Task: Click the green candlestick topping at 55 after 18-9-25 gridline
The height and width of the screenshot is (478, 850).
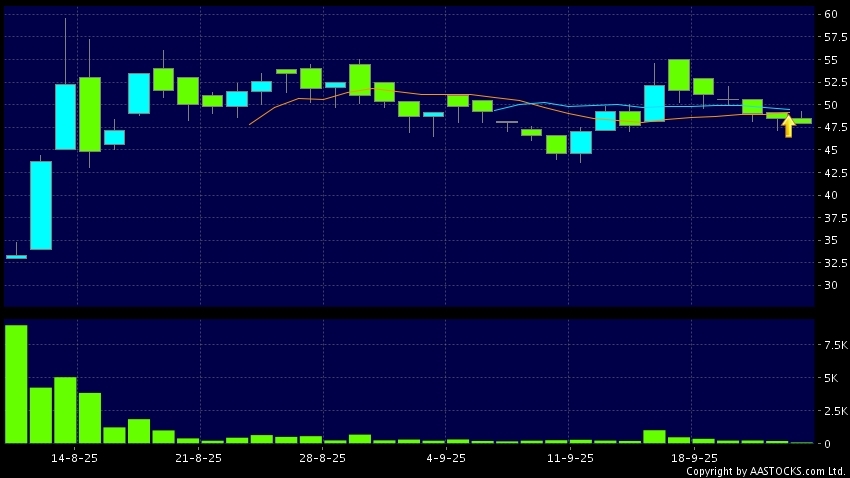Action: point(679,75)
